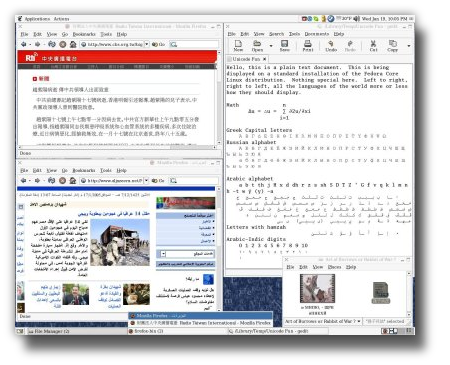Click the volume speaker icon in the panel
The width and height of the screenshot is (450, 365).
[x=356, y=19]
